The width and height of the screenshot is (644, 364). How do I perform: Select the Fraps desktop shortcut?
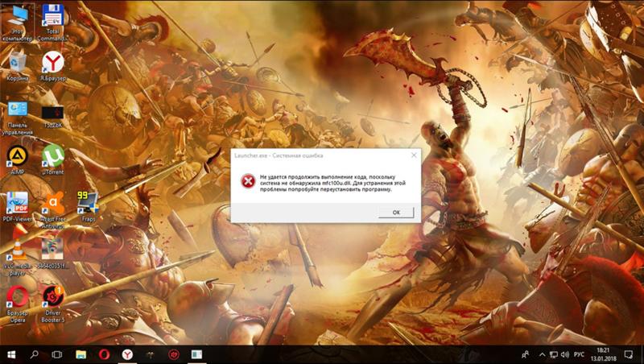pyautogui.click(x=88, y=207)
